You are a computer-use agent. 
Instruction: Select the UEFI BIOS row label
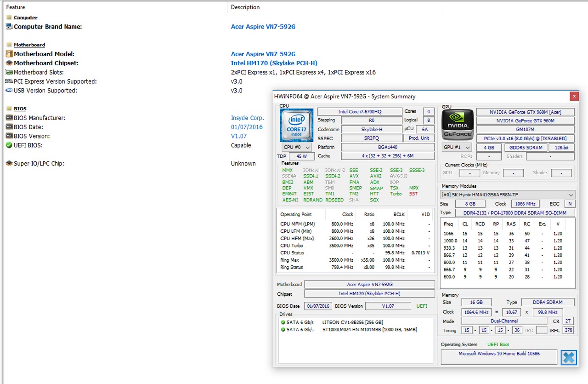tap(28, 145)
